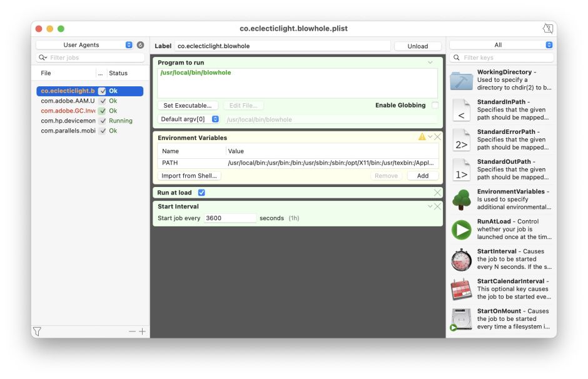
Task: Click the RunAtLoad green play icon
Action: (461, 230)
